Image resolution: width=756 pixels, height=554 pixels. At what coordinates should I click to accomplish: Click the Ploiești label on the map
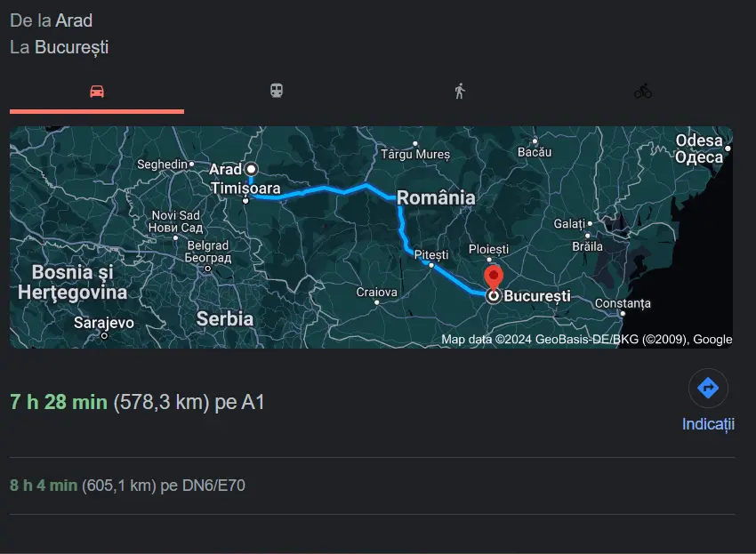point(488,249)
